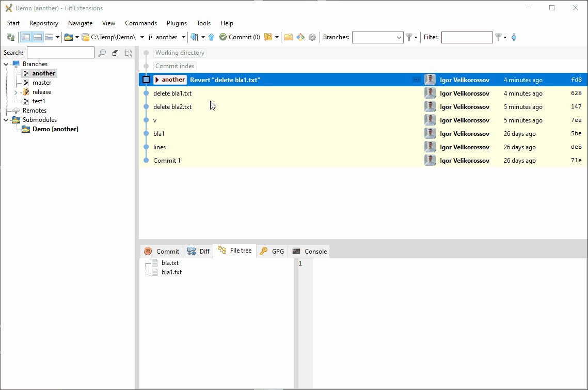Open the Plugins menu
This screenshot has height=390, width=588.
pos(177,23)
